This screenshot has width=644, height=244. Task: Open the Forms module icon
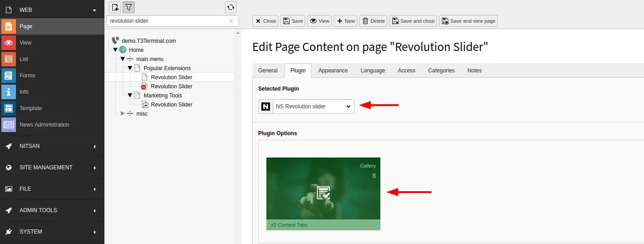pyautogui.click(x=8, y=76)
